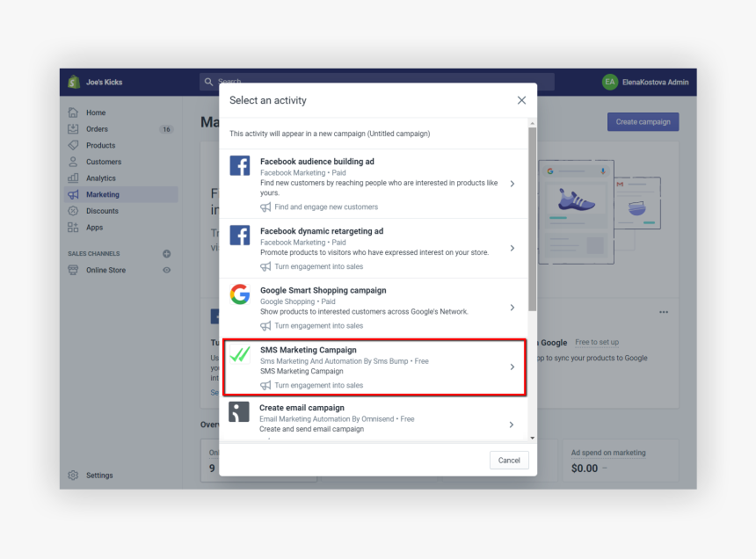Click the activity list scrollbar down arrow
The image size is (756, 559).
coord(532,437)
